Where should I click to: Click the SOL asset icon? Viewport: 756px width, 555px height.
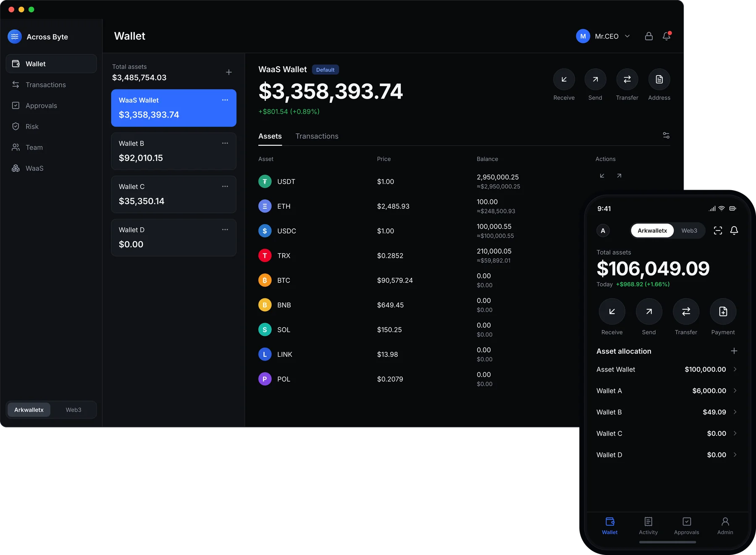point(265,330)
